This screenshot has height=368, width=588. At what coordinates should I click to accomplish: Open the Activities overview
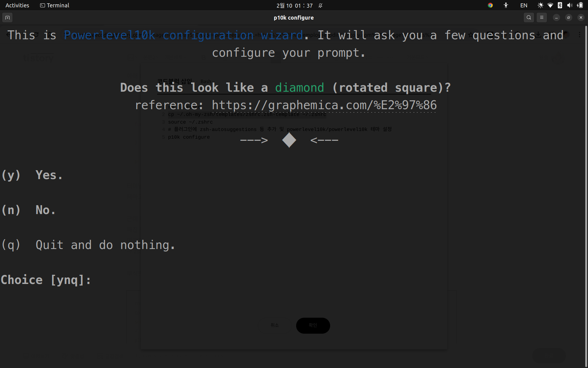[x=17, y=5]
